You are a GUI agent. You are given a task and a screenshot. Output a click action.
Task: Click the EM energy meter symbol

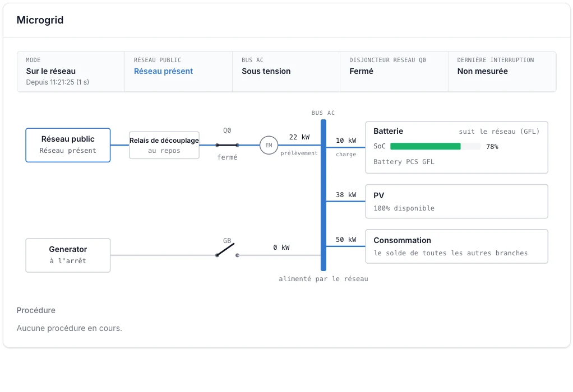click(x=269, y=145)
